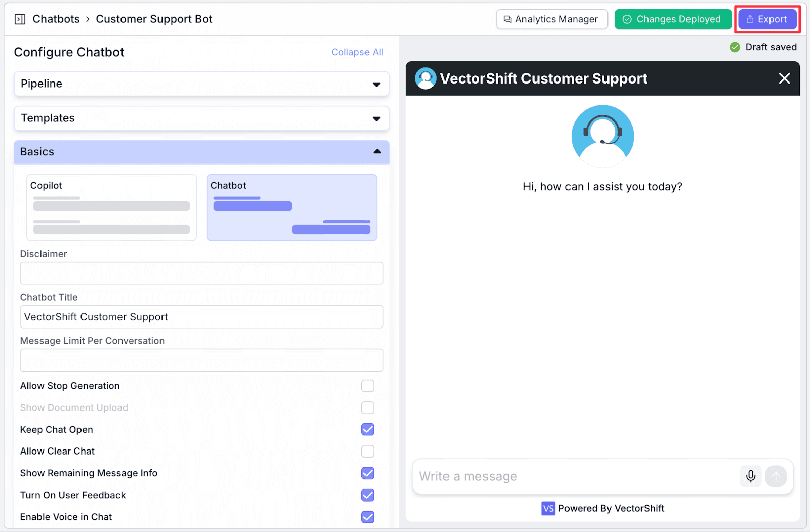
Task: Click the Draft saved status text
Action: pos(771,47)
